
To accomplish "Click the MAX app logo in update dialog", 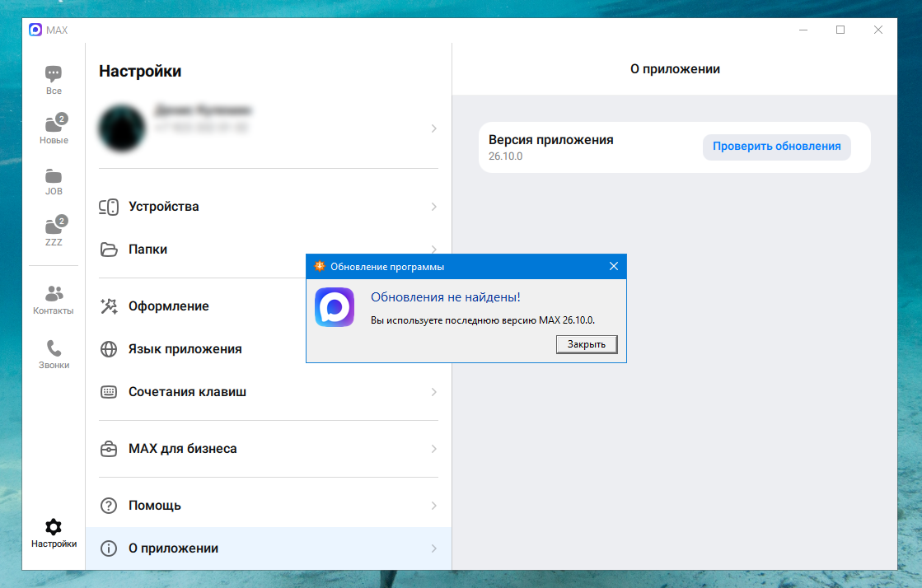I will point(335,307).
